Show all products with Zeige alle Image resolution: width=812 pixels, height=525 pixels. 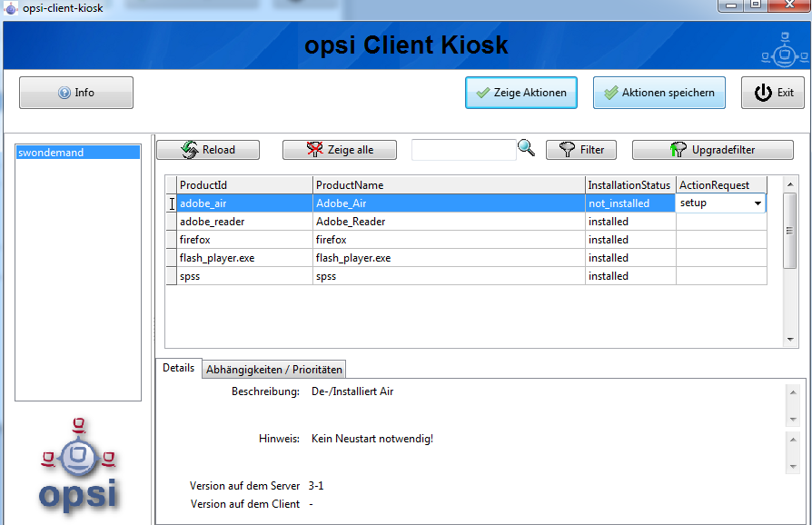tap(339, 150)
